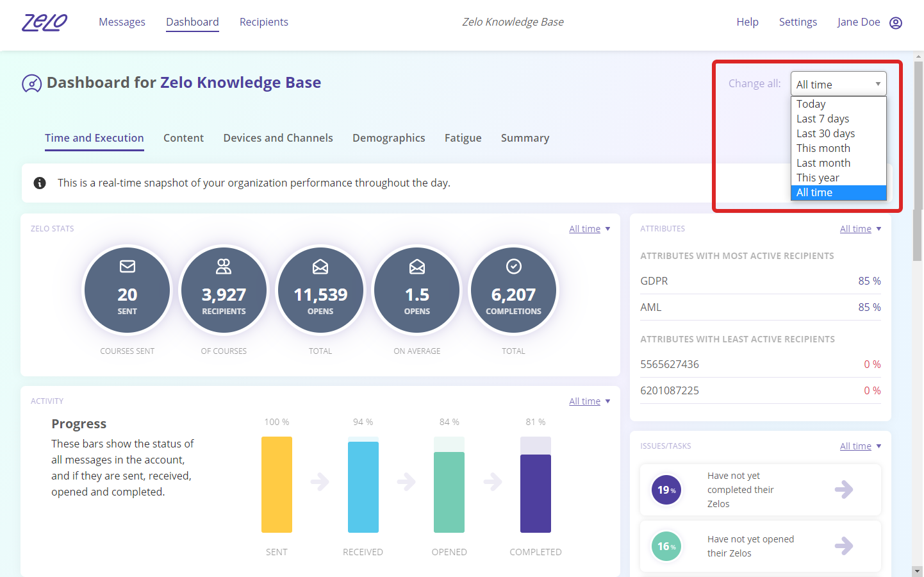
Task: Click the Jane Doe account name
Action: [x=859, y=22]
